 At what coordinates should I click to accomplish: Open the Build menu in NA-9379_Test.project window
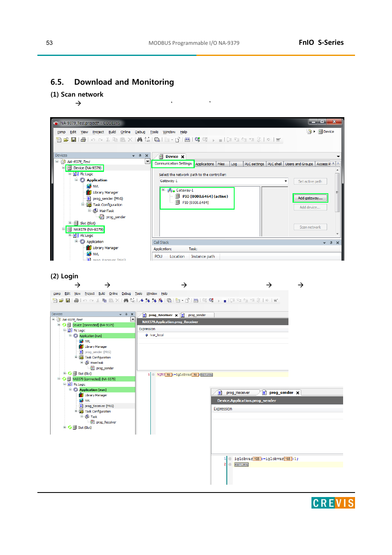[112, 132]
